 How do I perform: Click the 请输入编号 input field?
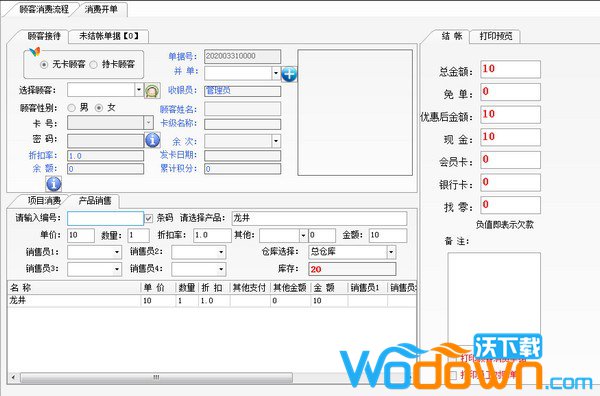pyautogui.click(x=105, y=218)
